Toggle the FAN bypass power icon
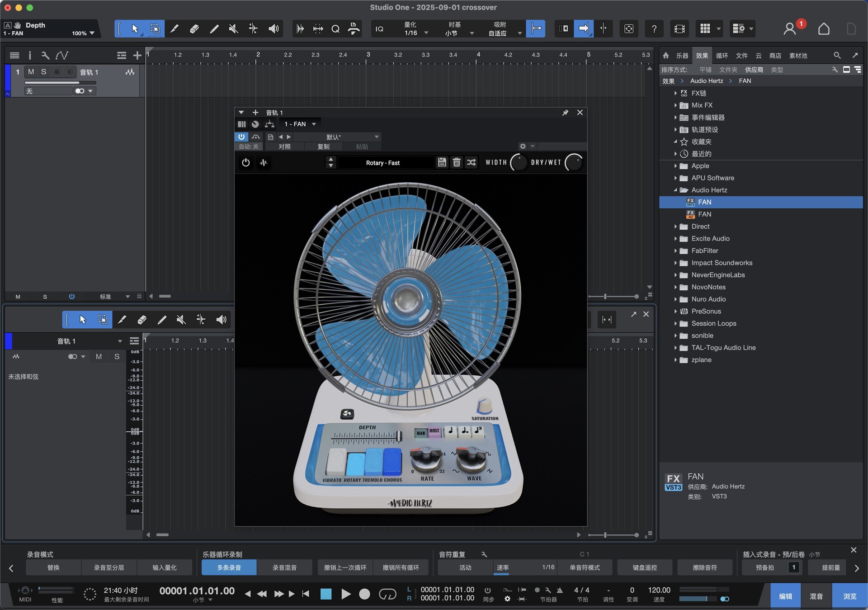The image size is (868, 610). [x=245, y=162]
